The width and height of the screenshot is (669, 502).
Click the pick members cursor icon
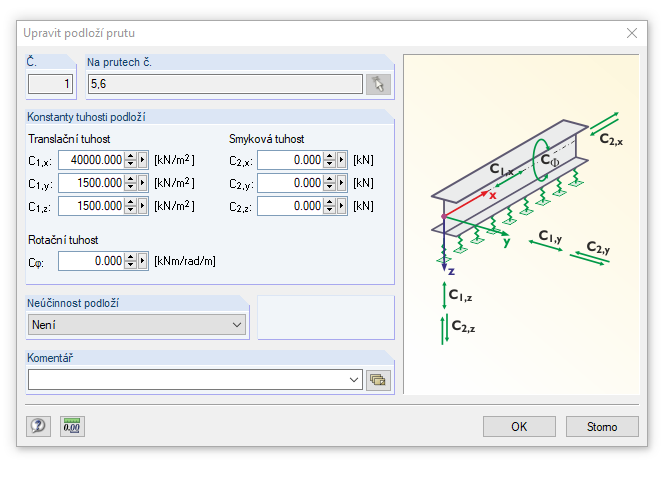378,84
